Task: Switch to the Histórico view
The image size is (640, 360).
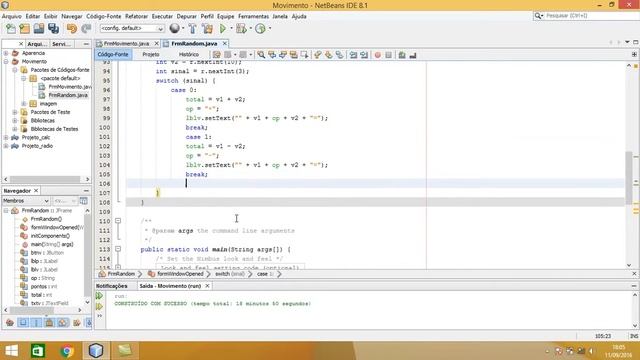Action: click(x=189, y=54)
